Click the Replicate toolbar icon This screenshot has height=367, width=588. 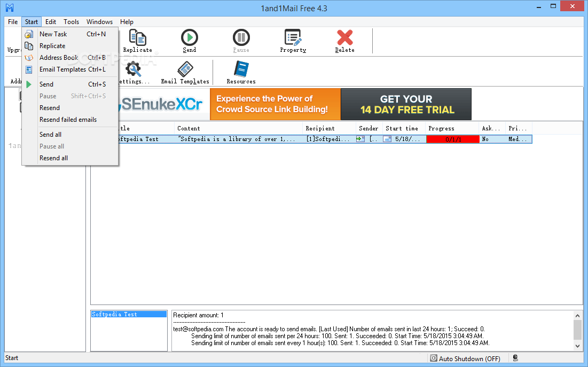tap(137, 37)
